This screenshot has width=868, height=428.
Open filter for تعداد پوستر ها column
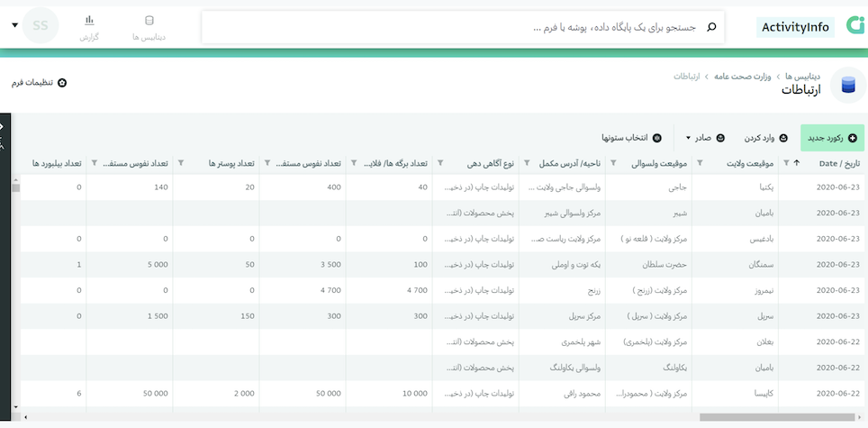coord(181,163)
